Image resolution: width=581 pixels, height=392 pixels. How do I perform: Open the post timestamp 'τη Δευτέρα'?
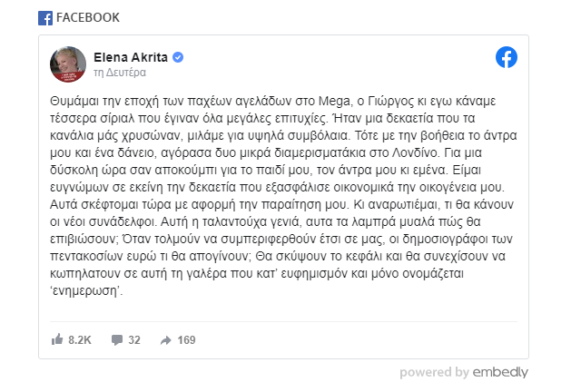coord(120,73)
